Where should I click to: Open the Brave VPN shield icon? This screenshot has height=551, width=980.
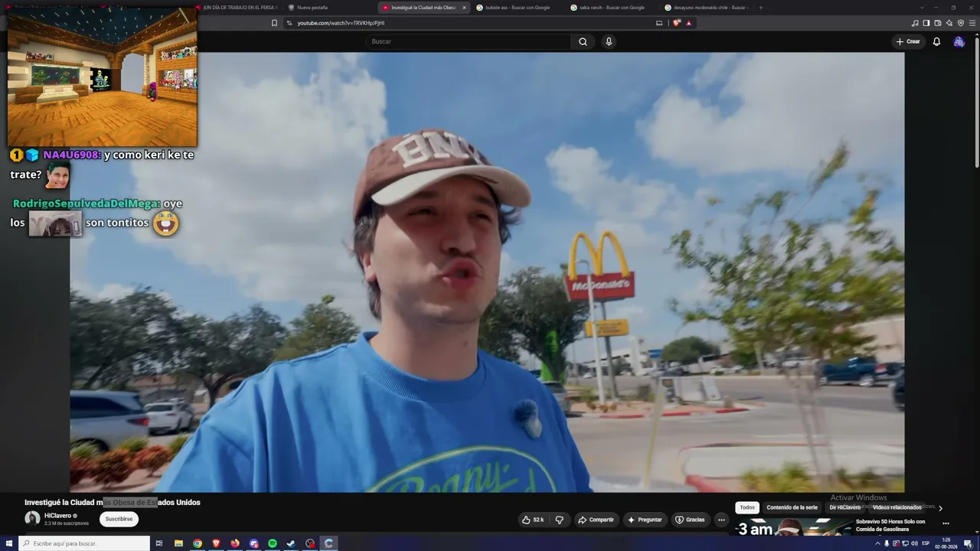(x=961, y=23)
